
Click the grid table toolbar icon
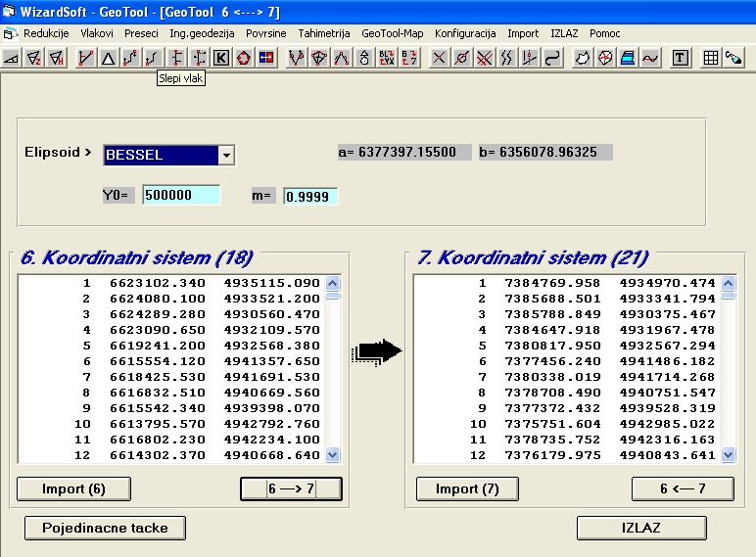pyautogui.click(x=711, y=58)
